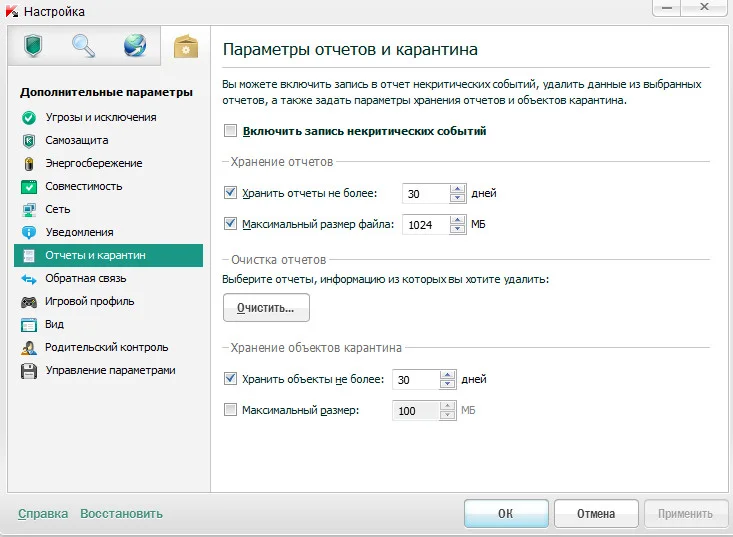Select Совместимость section
Viewport: 733px width, 537px height.
click(108, 186)
